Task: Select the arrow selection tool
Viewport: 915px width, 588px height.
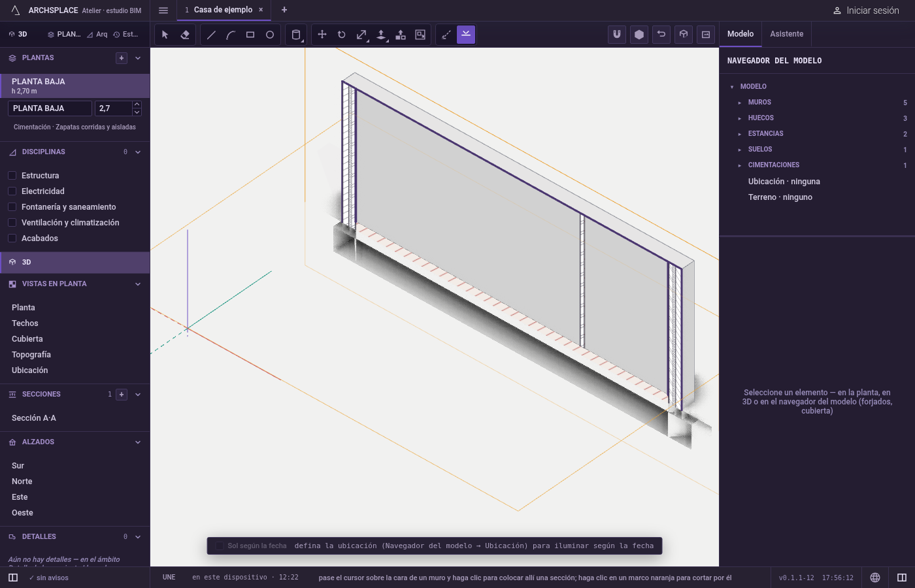Action: (x=165, y=35)
